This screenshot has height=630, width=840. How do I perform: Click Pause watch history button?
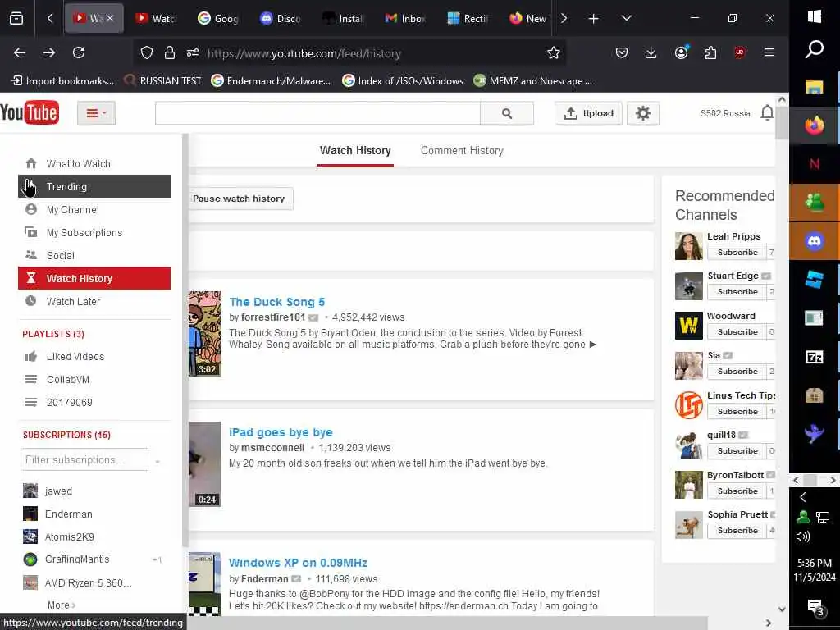tap(240, 199)
